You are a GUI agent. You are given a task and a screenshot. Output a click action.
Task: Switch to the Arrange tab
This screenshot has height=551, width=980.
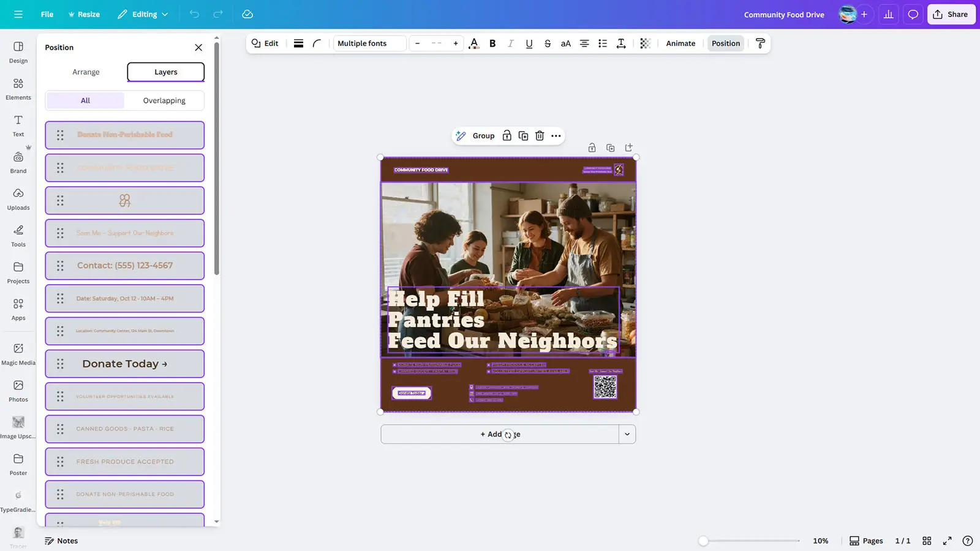coord(86,72)
